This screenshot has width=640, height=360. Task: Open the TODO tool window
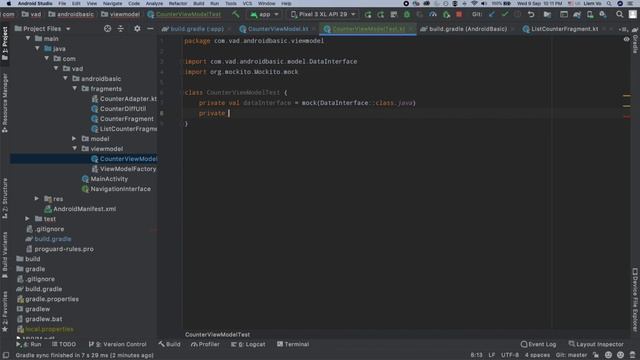(64, 344)
